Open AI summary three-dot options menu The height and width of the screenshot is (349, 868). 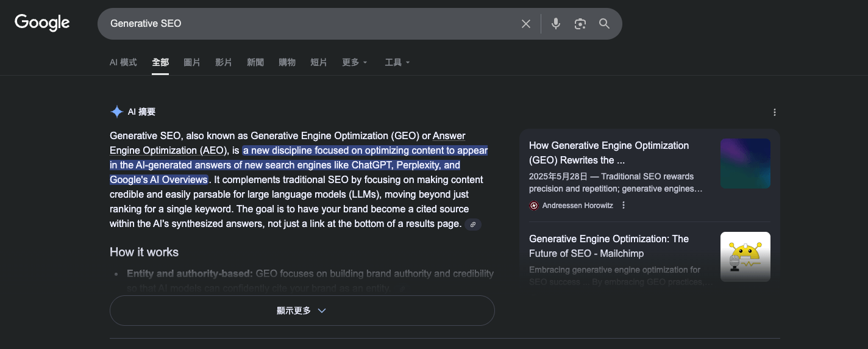pos(774,112)
